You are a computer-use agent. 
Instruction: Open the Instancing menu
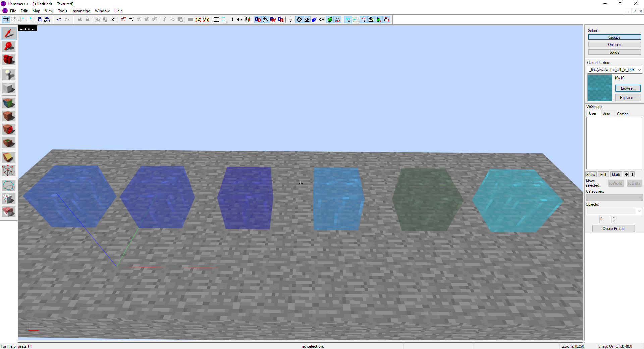click(81, 11)
